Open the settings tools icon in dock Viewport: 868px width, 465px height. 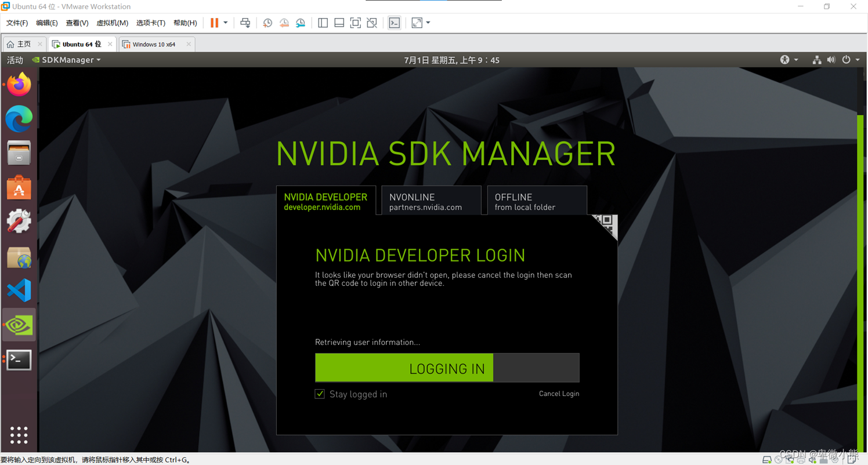19,221
